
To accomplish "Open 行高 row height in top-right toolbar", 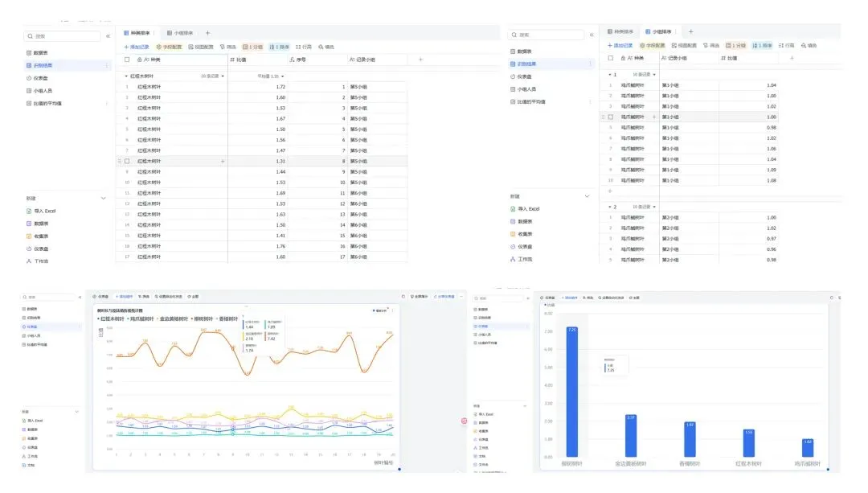I will click(786, 45).
